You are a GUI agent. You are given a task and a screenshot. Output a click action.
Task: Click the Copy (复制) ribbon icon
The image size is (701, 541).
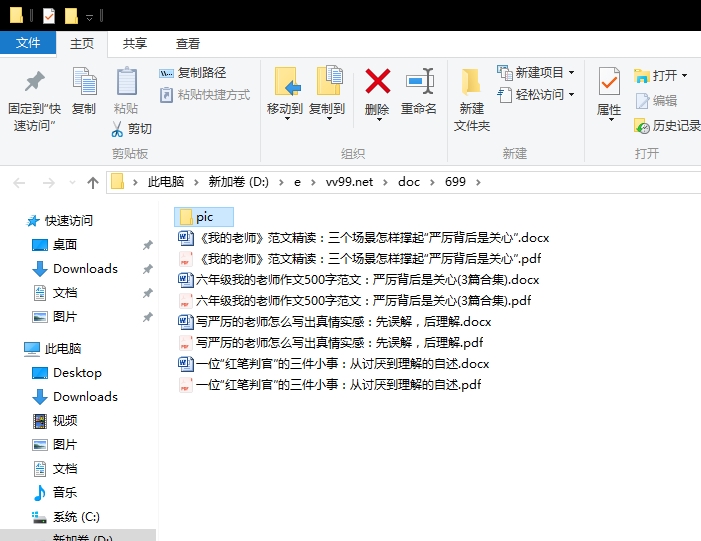coord(84,81)
